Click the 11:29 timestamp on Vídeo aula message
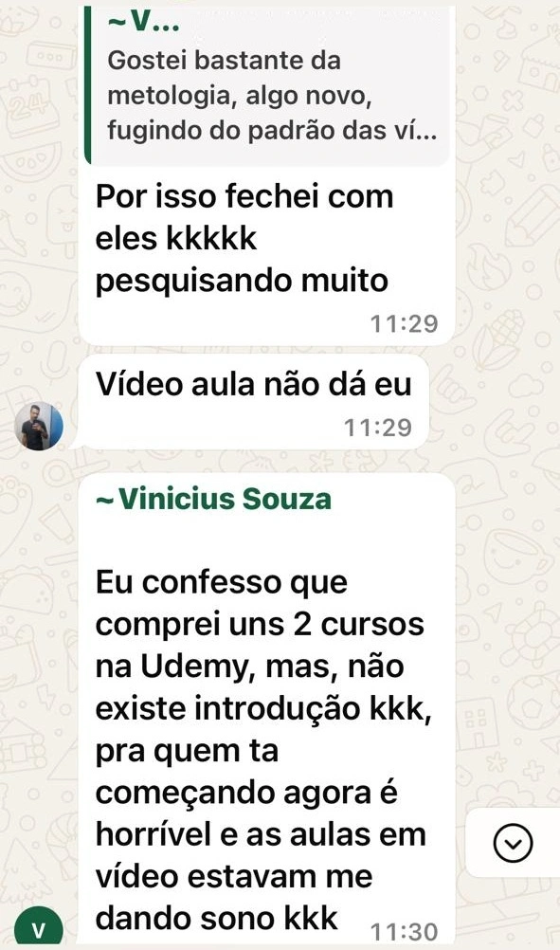This screenshot has width=560, height=950. (378, 428)
